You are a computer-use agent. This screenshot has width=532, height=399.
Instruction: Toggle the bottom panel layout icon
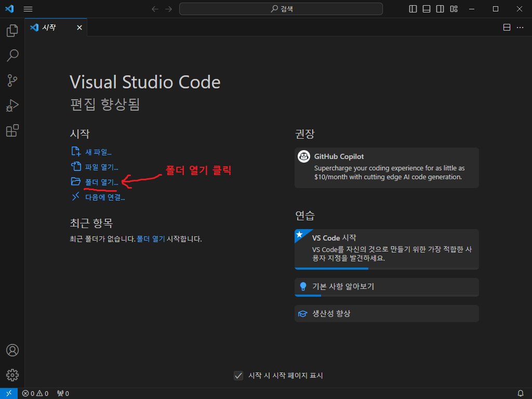427,9
